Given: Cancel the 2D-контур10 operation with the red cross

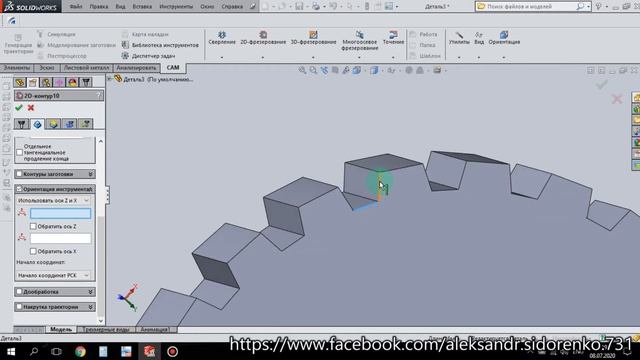Looking at the screenshot, I should [31, 108].
